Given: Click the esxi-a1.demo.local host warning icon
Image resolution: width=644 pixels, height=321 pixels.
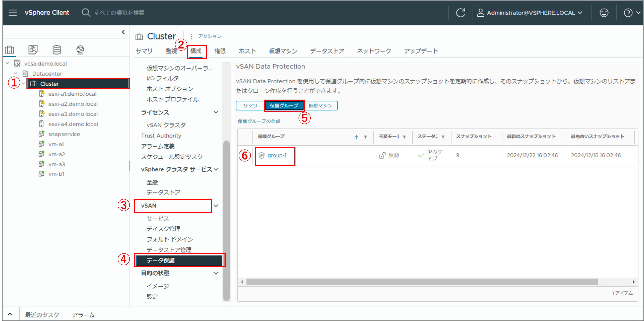Looking at the screenshot, I should tap(42, 94).
